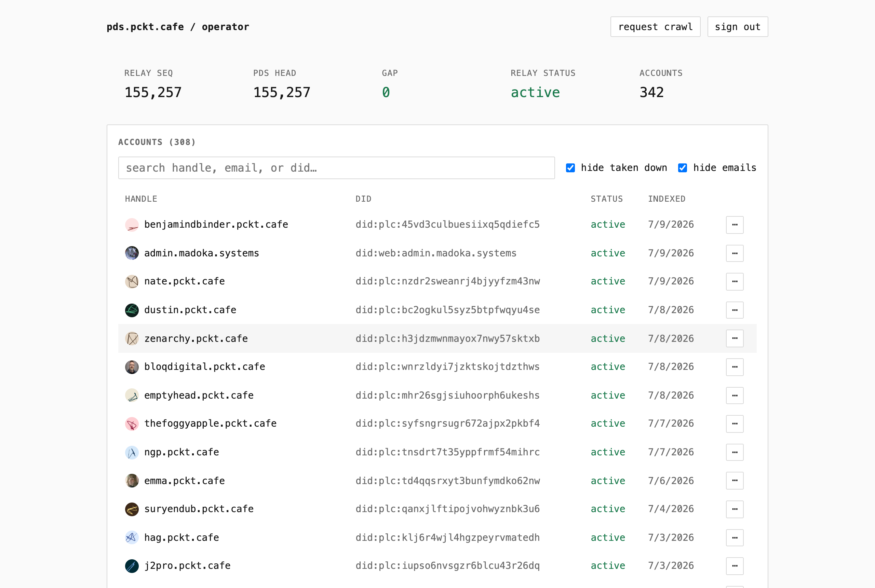
Task: Click benjamindbinder.pckt.cafe avatar icon
Action: point(132,225)
